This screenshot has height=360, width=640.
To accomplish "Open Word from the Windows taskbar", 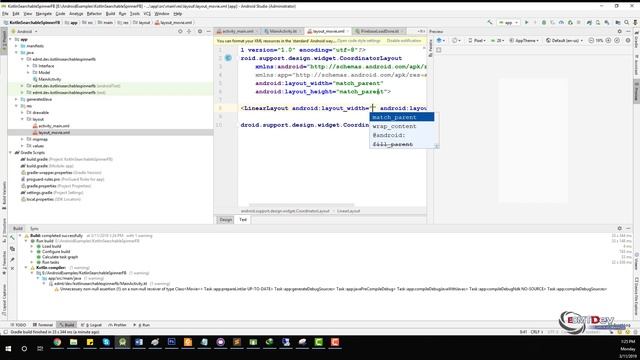I will [139, 342].
